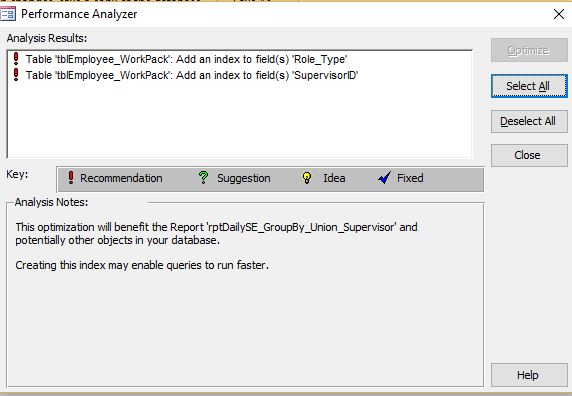The width and height of the screenshot is (572, 396).
Task: Click the blue Fixed checkmark icon
Action: (x=384, y=178)
